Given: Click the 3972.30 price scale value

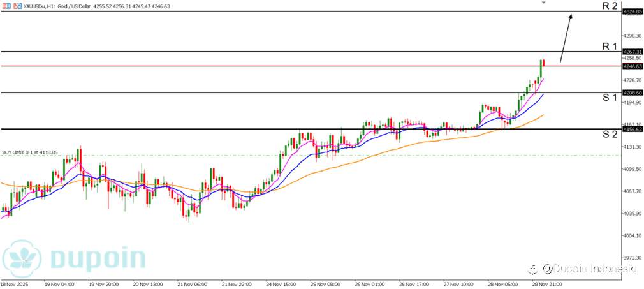Looking at the screenshot, I should pyautogui.click(x=633, y=258).
